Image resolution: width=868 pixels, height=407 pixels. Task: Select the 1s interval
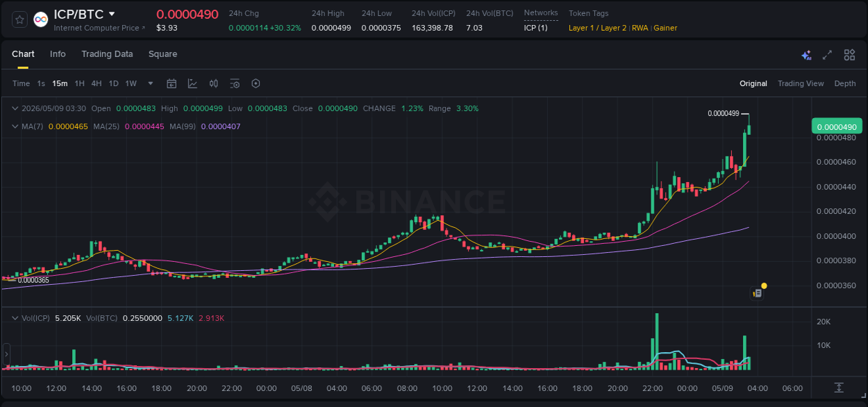point(41,83)
